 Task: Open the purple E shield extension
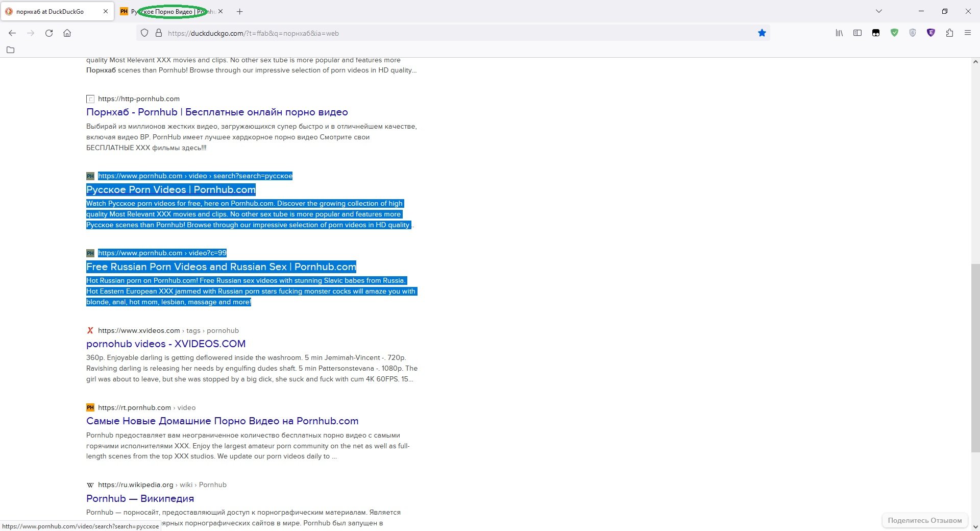932,33
